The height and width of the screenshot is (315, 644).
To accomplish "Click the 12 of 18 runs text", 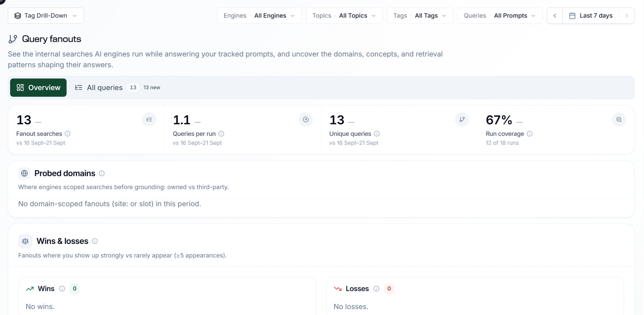I will coord(502,143).
